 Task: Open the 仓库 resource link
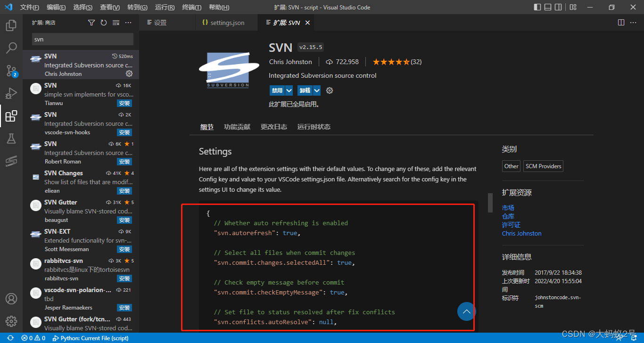(x=508, y=216)
